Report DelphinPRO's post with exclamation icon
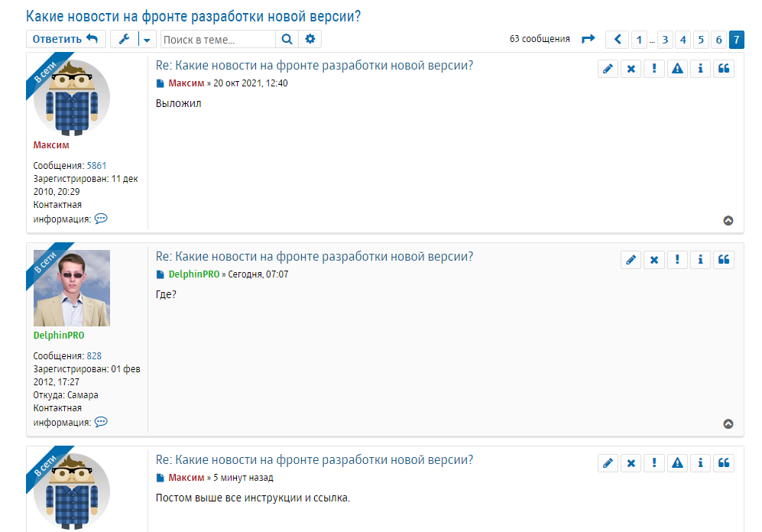Screen dimensions: 762x532 (677, 260)
